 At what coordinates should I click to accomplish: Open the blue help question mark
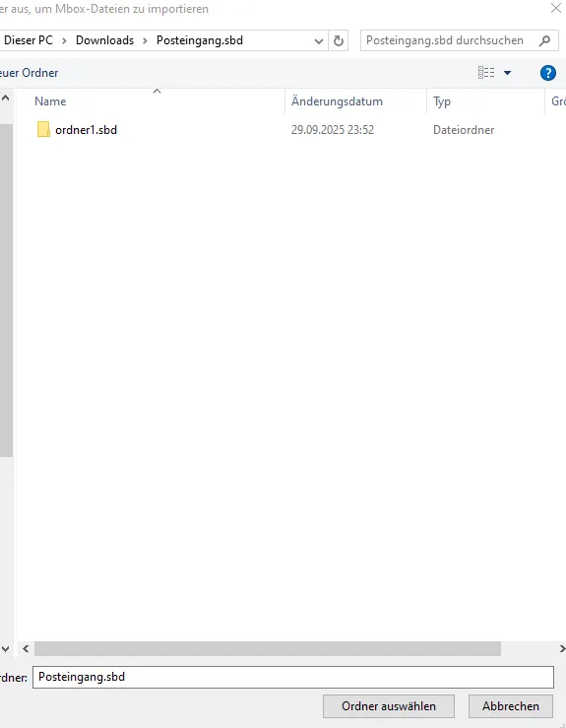click(x=548, y=73)
